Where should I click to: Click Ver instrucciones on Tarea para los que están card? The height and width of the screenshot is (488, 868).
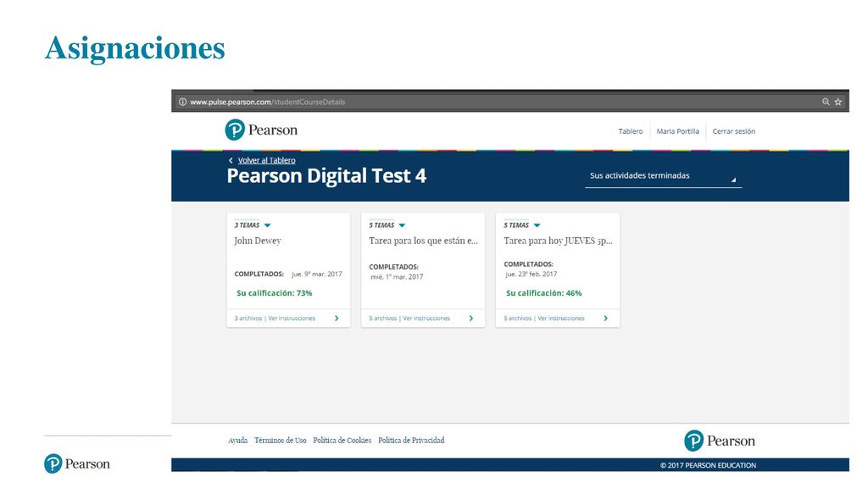[x=426, y=319]
